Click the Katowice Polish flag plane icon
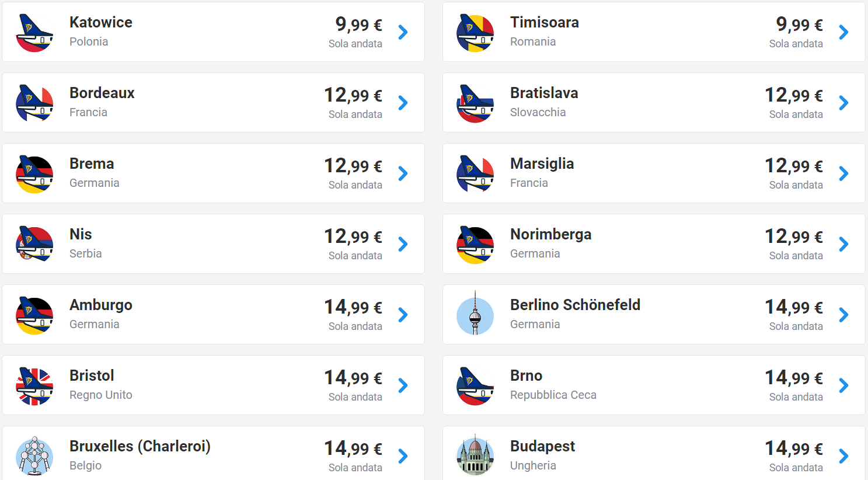 34,33
